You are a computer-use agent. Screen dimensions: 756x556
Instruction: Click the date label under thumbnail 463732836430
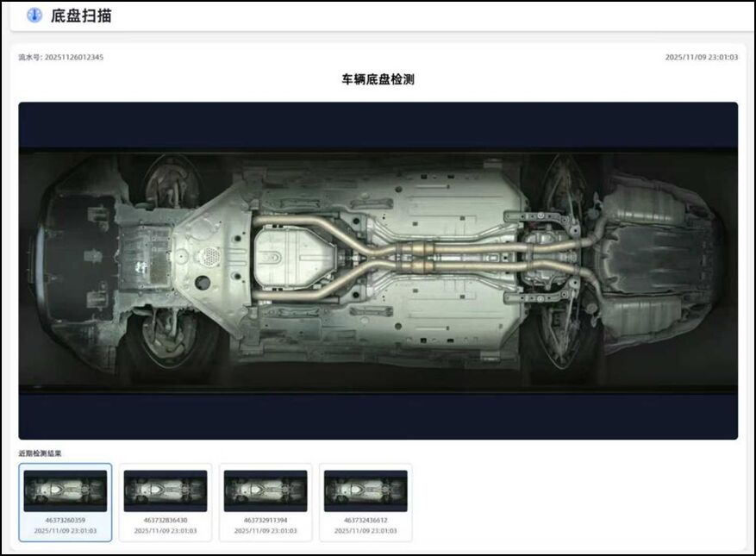pyautogui.click(x=166, y=531)
